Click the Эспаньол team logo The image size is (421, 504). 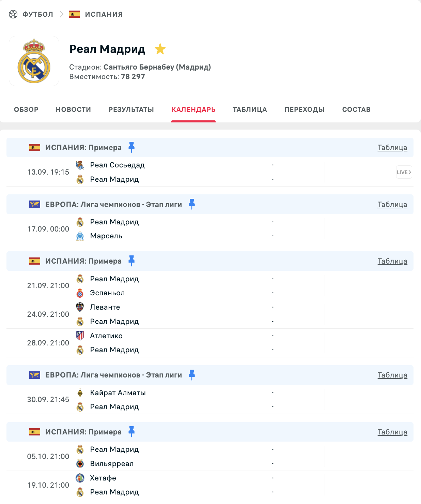coord(80,293)
